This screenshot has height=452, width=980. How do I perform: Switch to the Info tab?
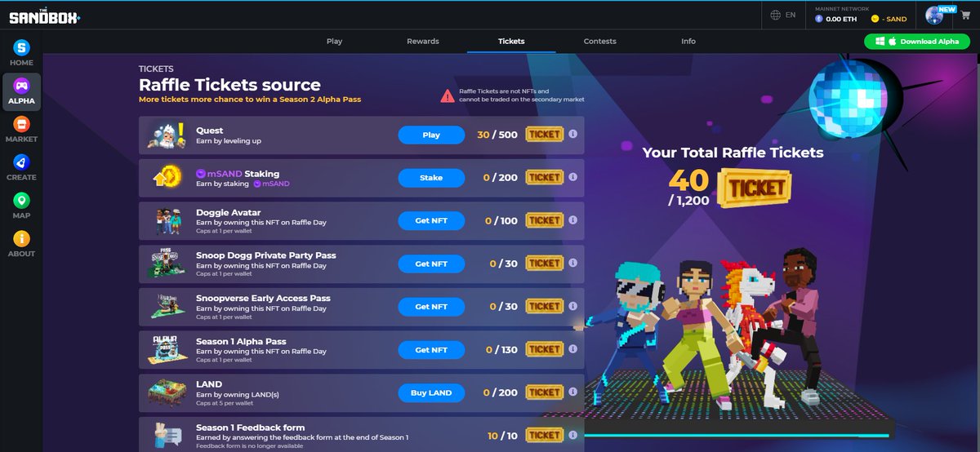click(688, 41)
